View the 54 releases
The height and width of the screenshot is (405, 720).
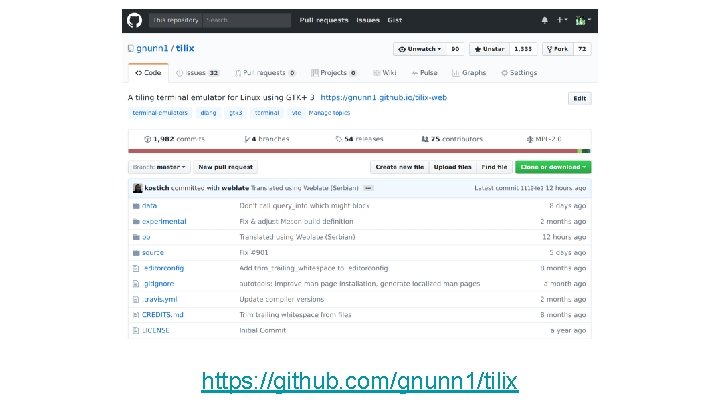pyautogui.click(x=359, y=139)
